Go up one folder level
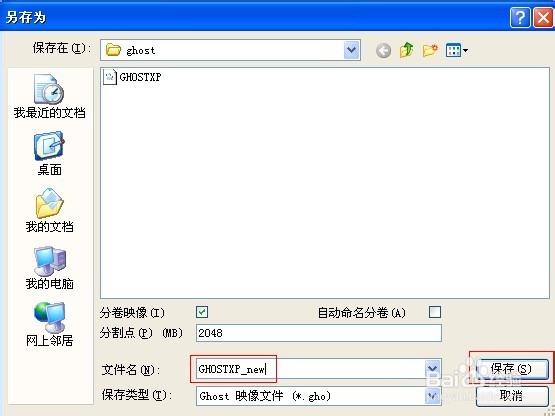The height and width of the screenshot is (416, 555). click(407, 50)
